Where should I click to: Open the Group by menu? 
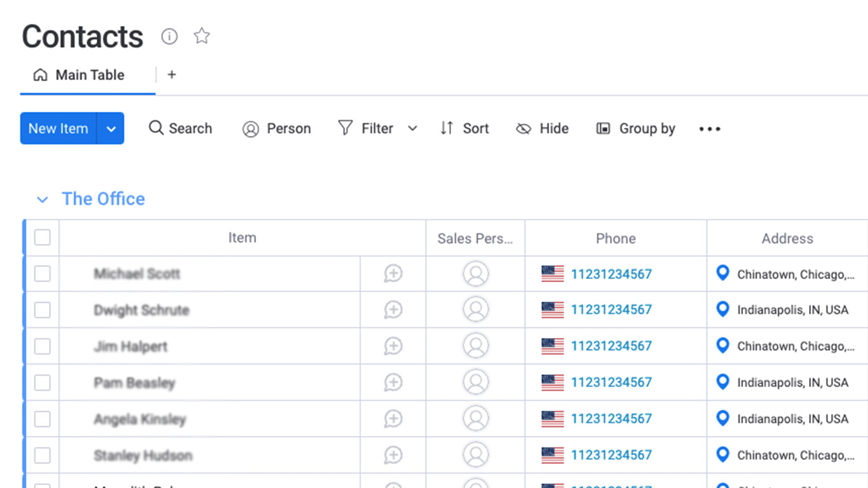[x=635, y=129]
